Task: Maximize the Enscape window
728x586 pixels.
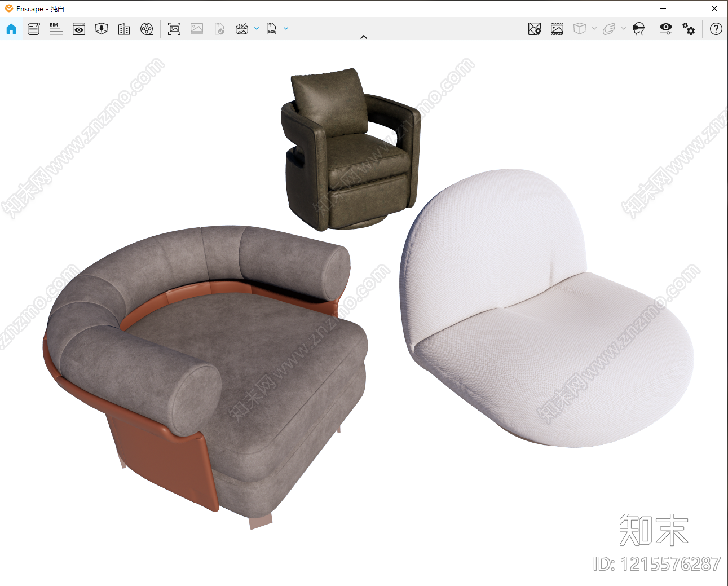Action: tap(689, 8)
